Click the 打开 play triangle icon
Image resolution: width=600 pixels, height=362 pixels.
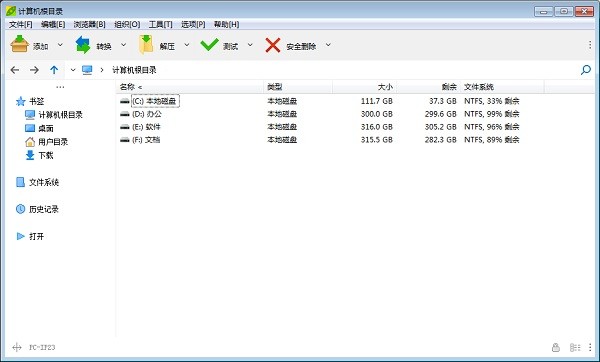click(x=20, y=236)
